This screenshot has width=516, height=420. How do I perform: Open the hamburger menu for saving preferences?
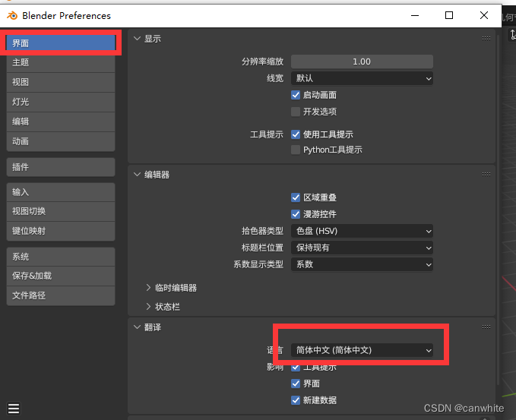[x=14, y=409]
